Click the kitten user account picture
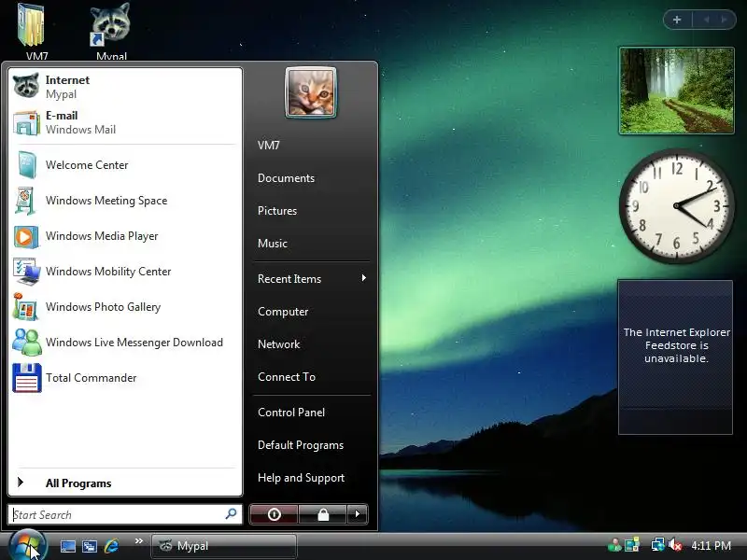The image size is (747, 560). [311, 91]
